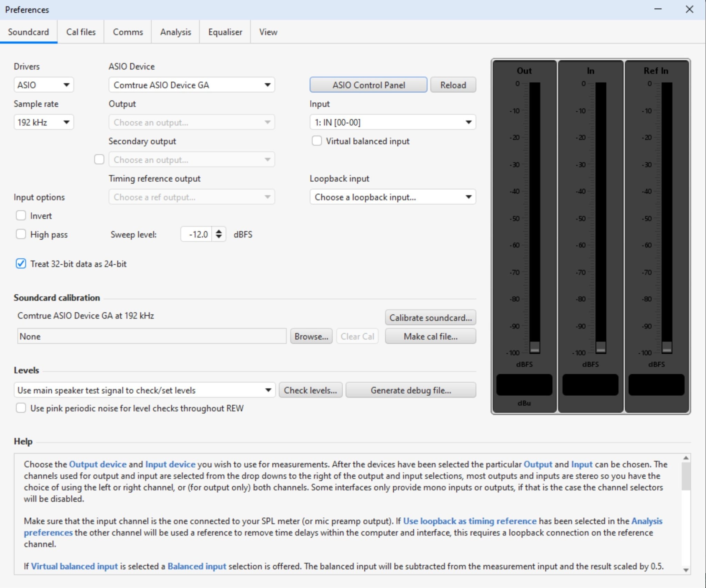The image size is (706, 588).
Task: Open the Cal files tab
Action: coord(81,32)
